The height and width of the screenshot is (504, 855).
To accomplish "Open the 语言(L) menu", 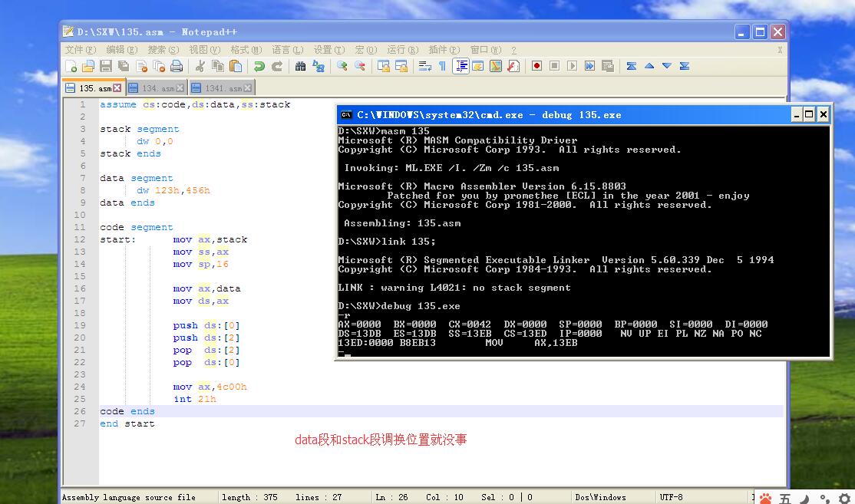I will pyautogui.click(x=287, y=50).
